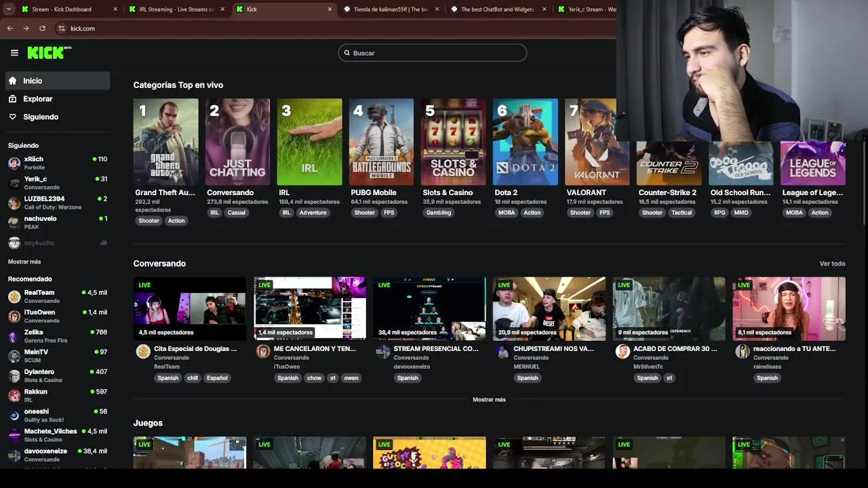Click Machete_Vilches in Recomendado list
The image size is (868, 488).
coord(58,435)
